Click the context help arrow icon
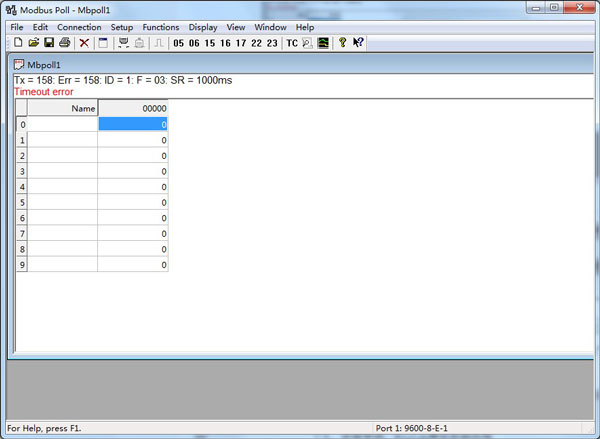Viewport: 600px width, 439px height. pyautogui.click(x=358, y=43)
